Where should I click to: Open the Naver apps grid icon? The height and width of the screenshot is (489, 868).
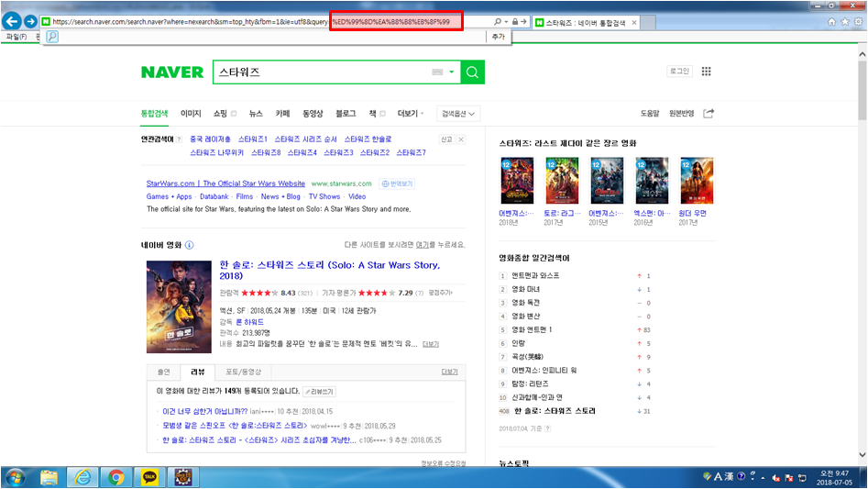(x=706, y=71)
